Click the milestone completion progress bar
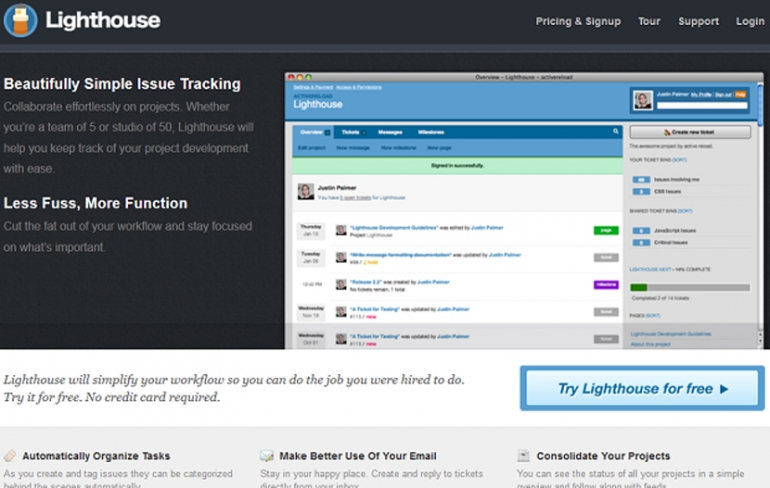The height and width of the screenshot is (488, 770). (x=690, y=288)
